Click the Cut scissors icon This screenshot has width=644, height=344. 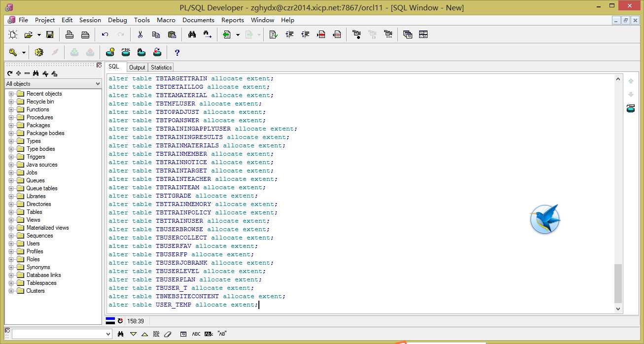coord(140,34)
